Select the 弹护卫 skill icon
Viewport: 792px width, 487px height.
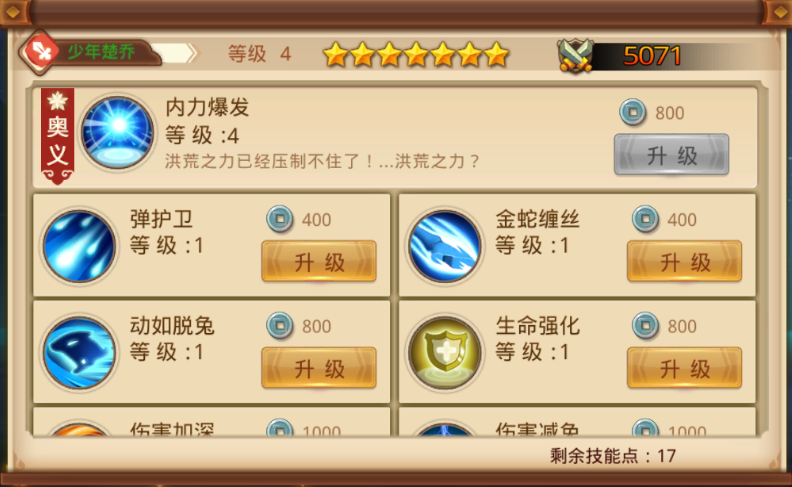[79, 246]
